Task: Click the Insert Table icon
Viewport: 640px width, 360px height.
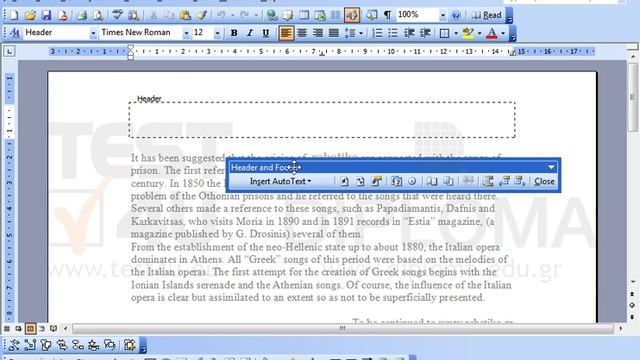Action: coord(304,16)
